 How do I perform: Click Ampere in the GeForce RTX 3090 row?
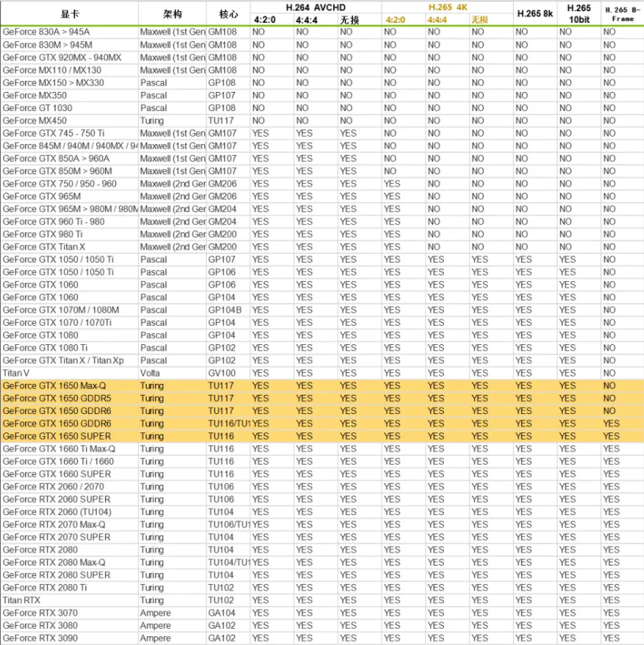pos(155,638)
